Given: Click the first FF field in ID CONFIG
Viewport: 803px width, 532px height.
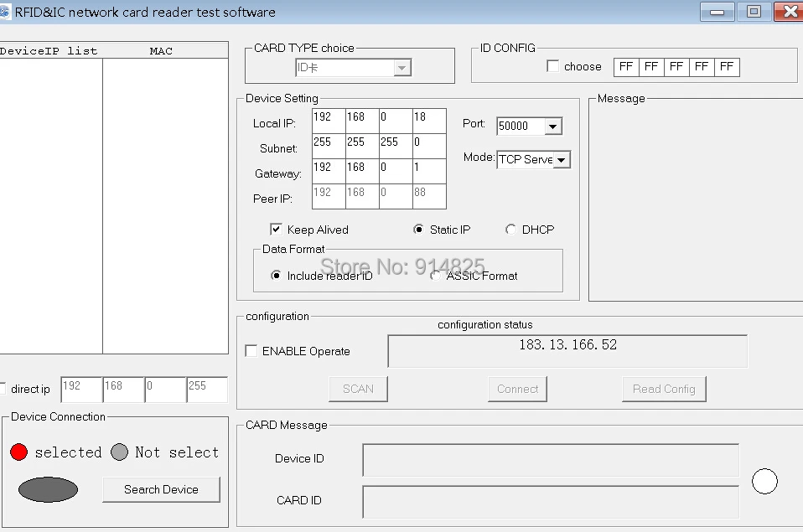Looking at the screenshot, I should coord(626,66).
